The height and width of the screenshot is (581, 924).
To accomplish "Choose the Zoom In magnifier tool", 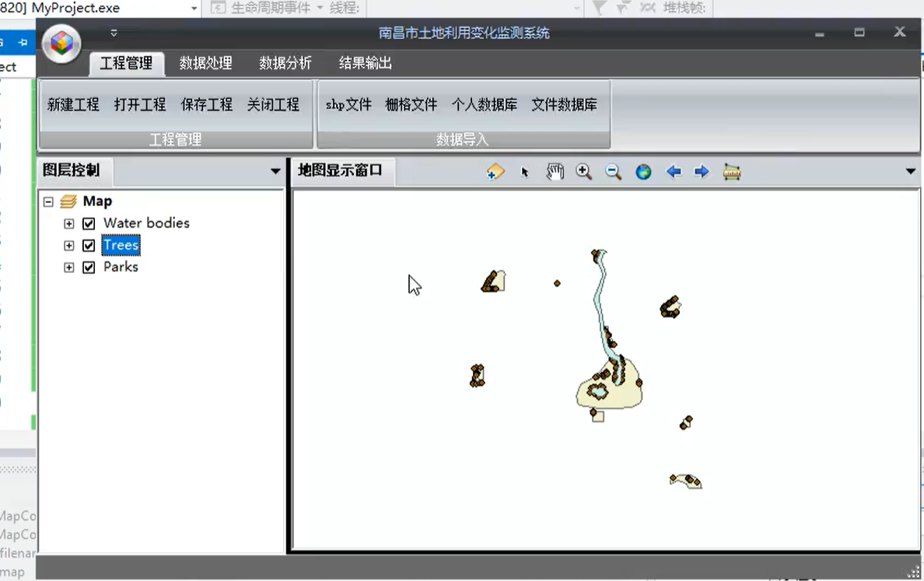I will (x=584, y=172).
